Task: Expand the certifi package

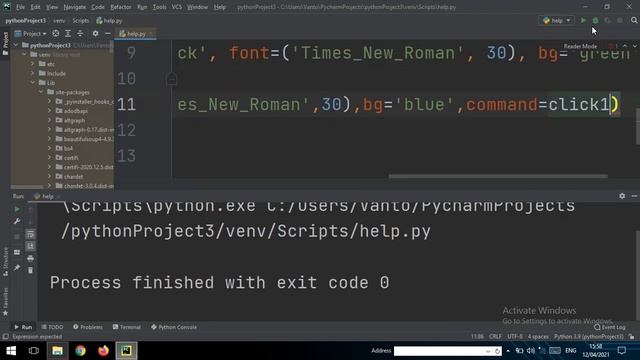Action: (49, 158)
